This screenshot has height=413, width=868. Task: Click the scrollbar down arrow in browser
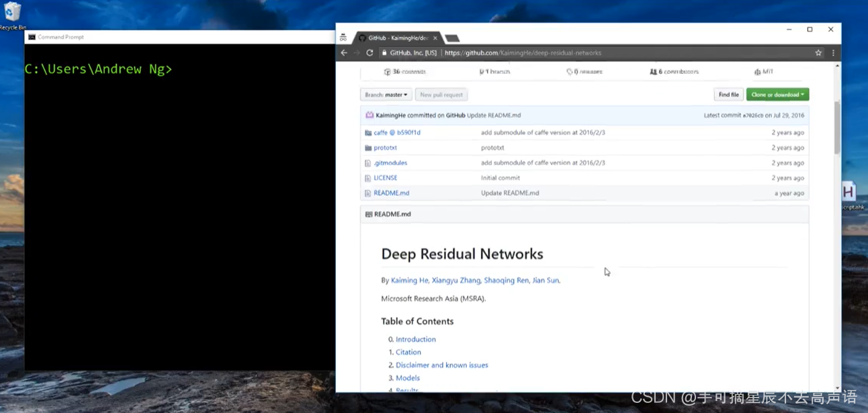(x=837, y=388)
